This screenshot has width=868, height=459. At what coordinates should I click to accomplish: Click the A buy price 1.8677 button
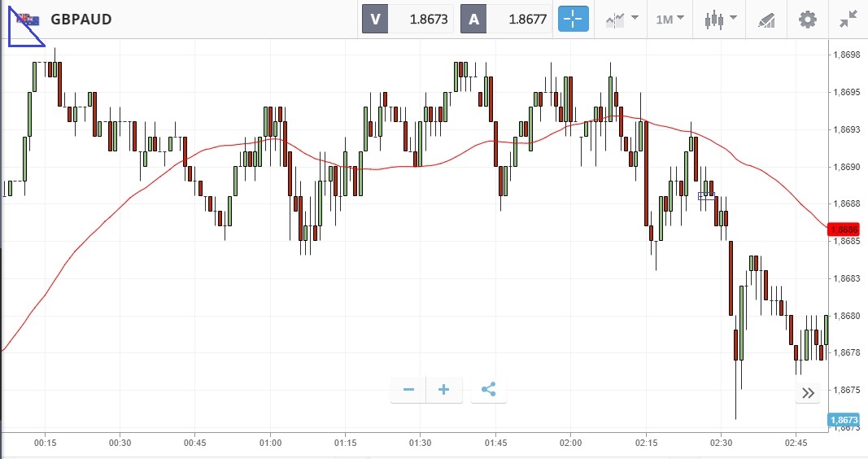point(507,20)
